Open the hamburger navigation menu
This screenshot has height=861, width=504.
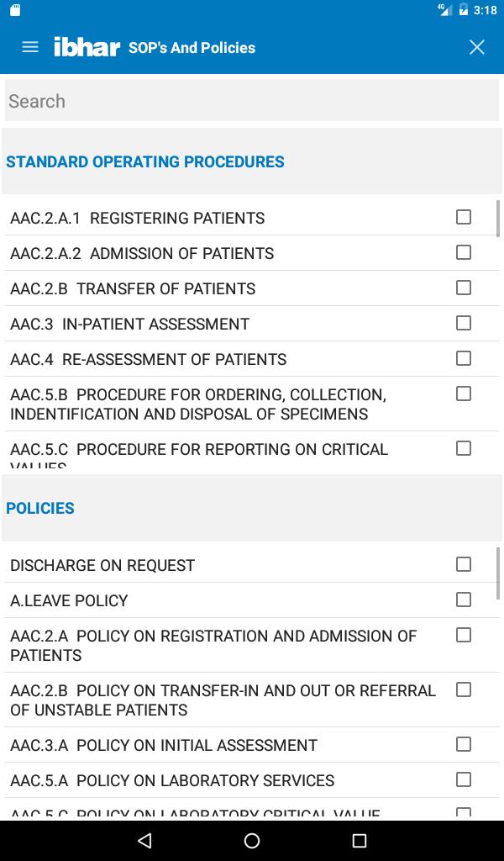coord(30,47)
